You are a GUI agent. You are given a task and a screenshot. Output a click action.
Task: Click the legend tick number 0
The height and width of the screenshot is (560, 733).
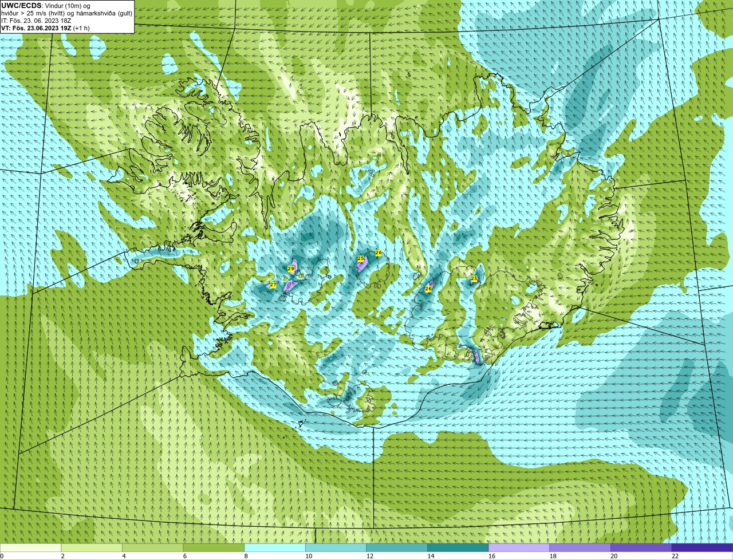point(2,556)
